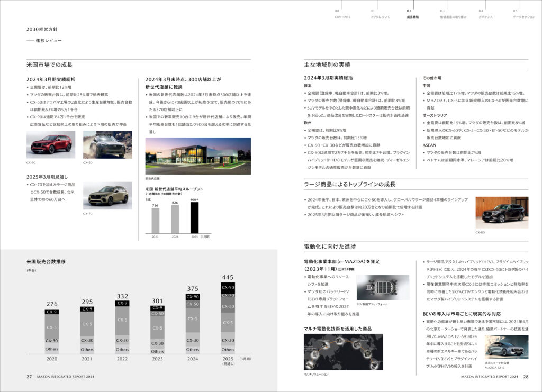Click the red CX-90 car photo

[x=51, y=145]
